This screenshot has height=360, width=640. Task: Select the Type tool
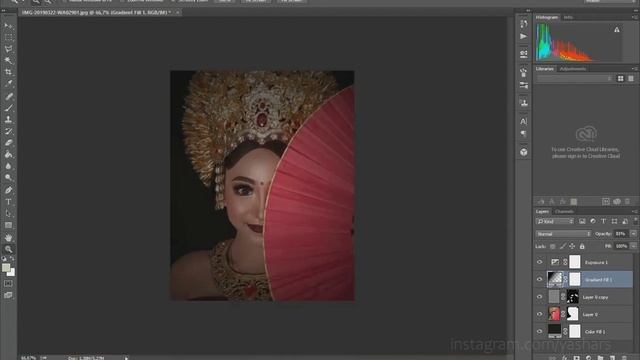(8, 202)
